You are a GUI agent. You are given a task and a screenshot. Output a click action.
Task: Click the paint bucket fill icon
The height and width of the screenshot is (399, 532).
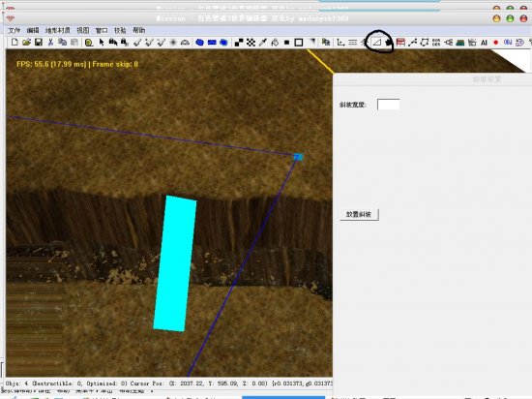point(275,42)
